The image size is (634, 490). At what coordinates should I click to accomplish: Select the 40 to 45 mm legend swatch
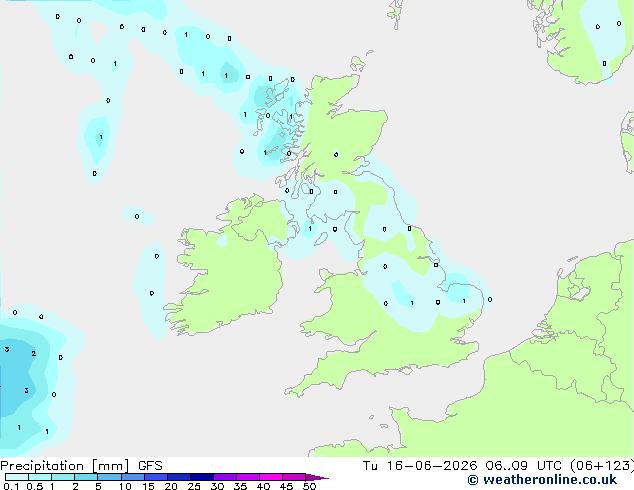(x=271, y=477)
